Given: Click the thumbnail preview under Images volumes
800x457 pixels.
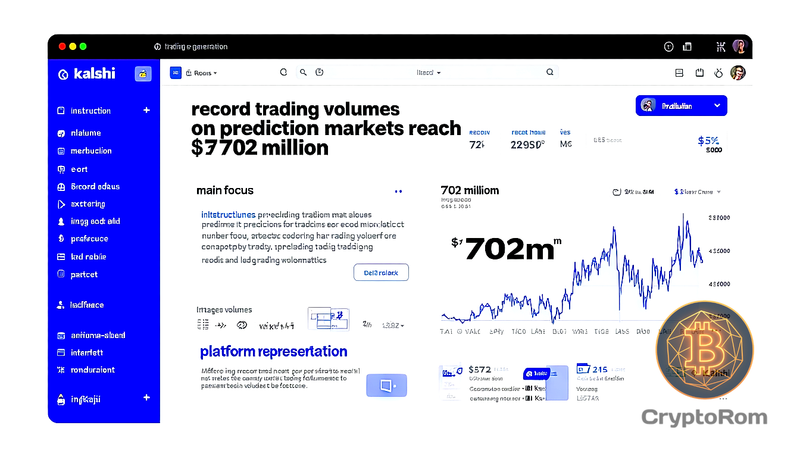Looking at the screenshot, I should pos(329,319).
